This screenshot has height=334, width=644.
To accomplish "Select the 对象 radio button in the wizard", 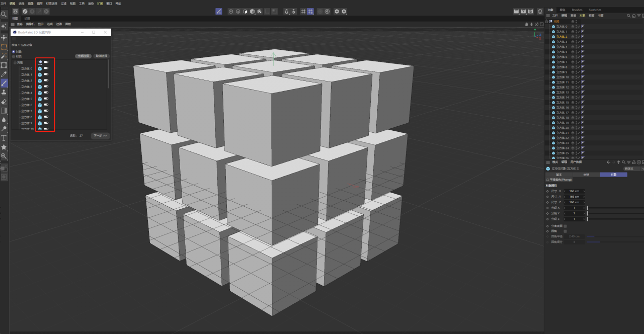I will pos(13,52).
